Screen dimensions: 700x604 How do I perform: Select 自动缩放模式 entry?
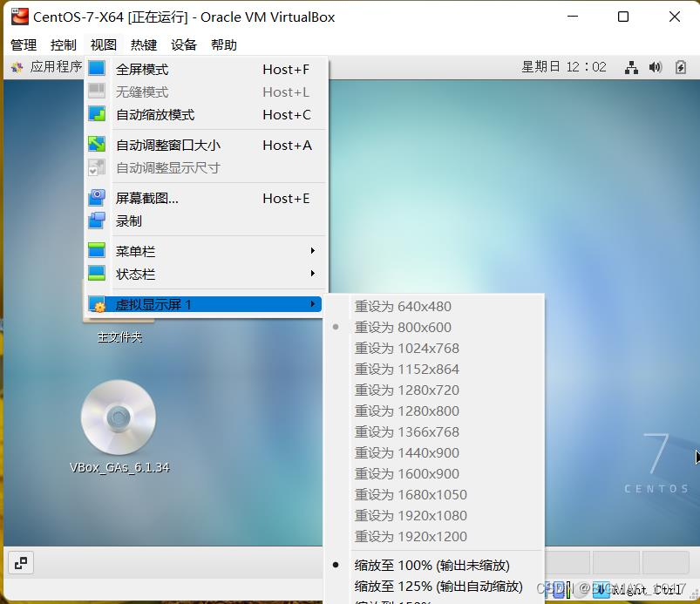click(206, 115)
